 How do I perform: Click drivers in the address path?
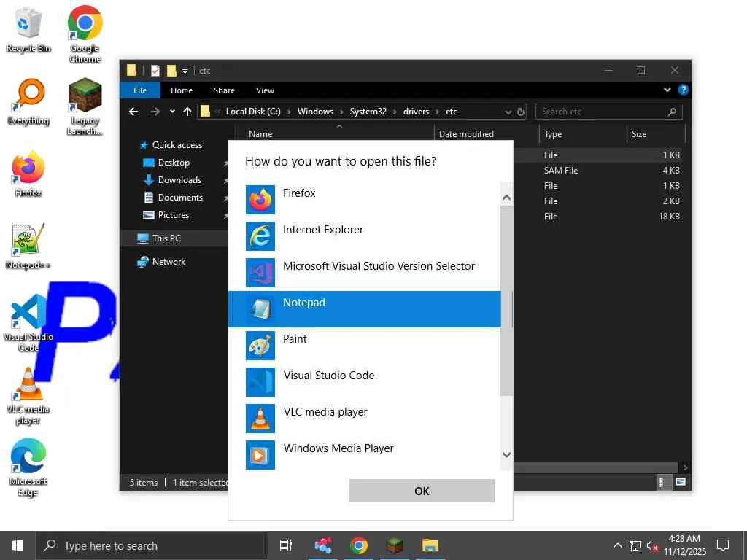416,112
